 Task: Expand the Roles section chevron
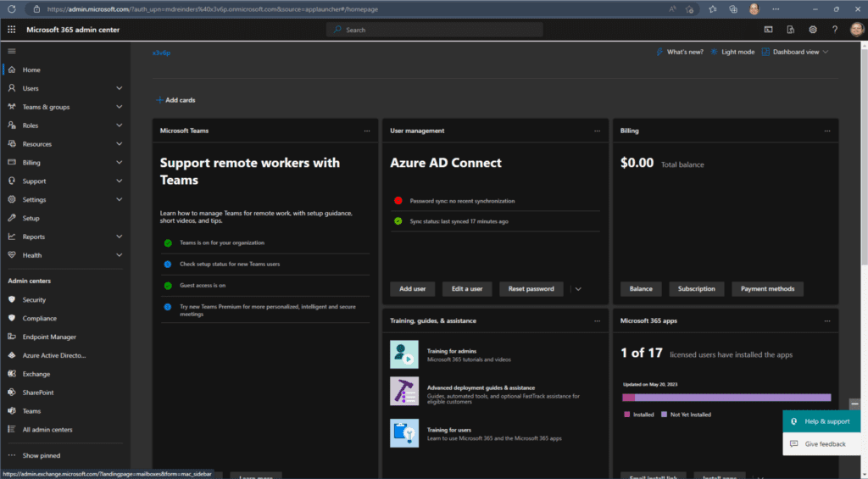[x=119, y=125]
